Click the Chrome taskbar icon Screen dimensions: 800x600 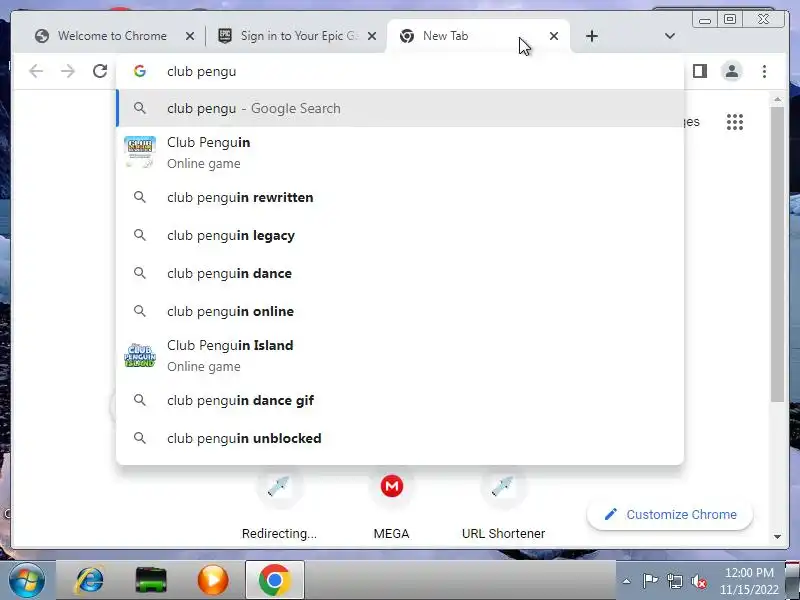[x=274, y=580]
